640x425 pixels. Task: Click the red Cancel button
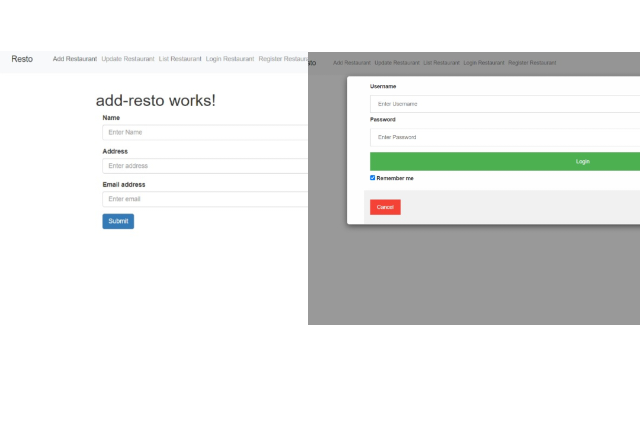point(385,207)
